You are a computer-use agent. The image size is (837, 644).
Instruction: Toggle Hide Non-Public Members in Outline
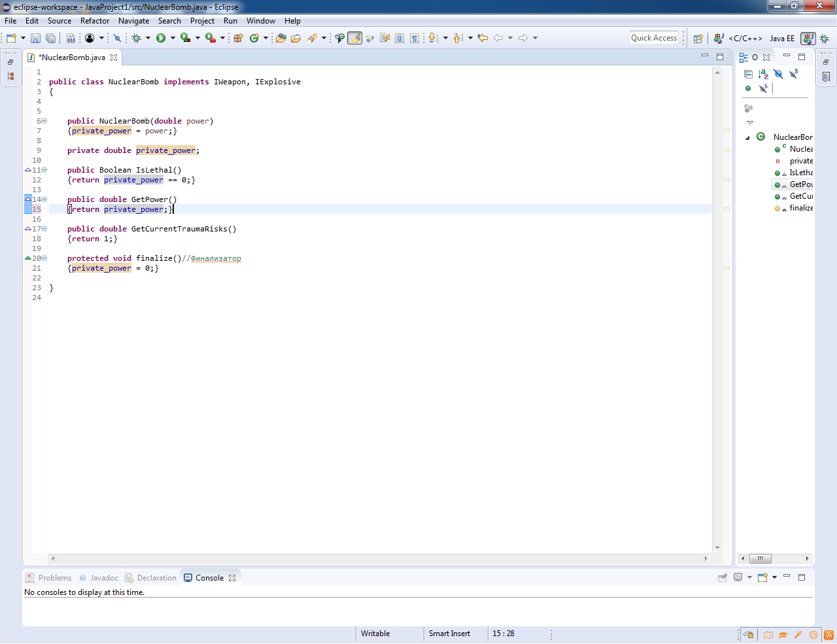pyautogui.click(x=748, y=88)
